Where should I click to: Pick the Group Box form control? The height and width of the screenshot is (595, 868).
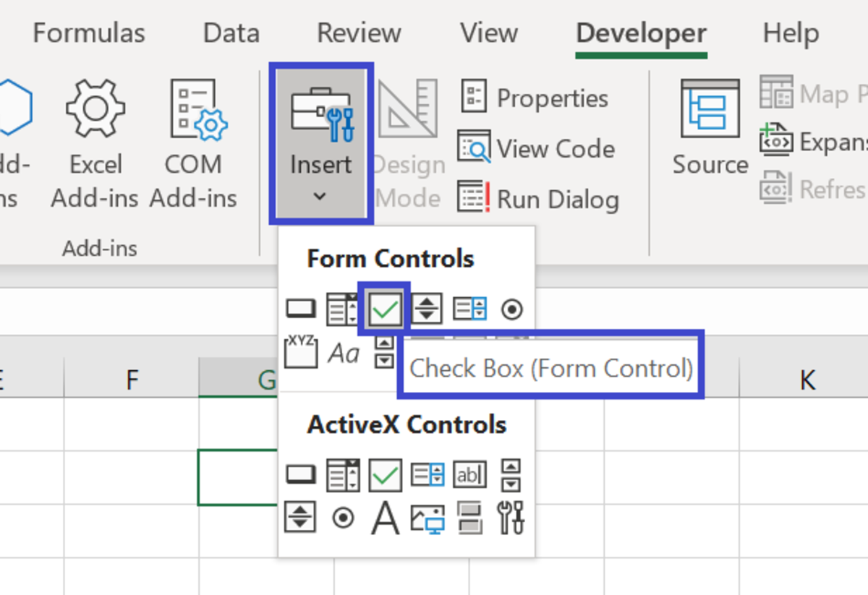pos(301,353)
